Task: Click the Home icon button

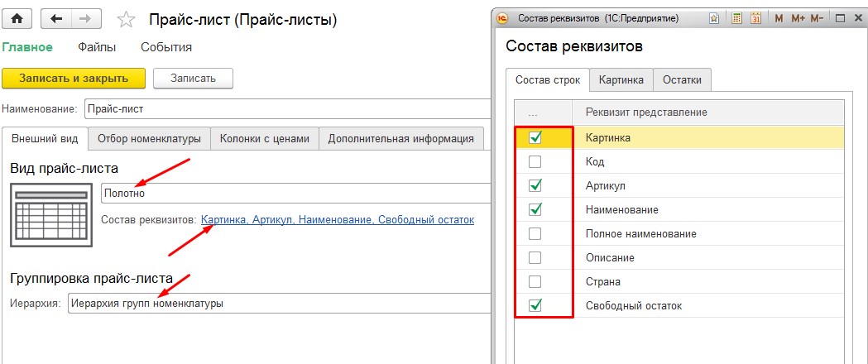Action: pyautogui.click(x=17, y=18)
